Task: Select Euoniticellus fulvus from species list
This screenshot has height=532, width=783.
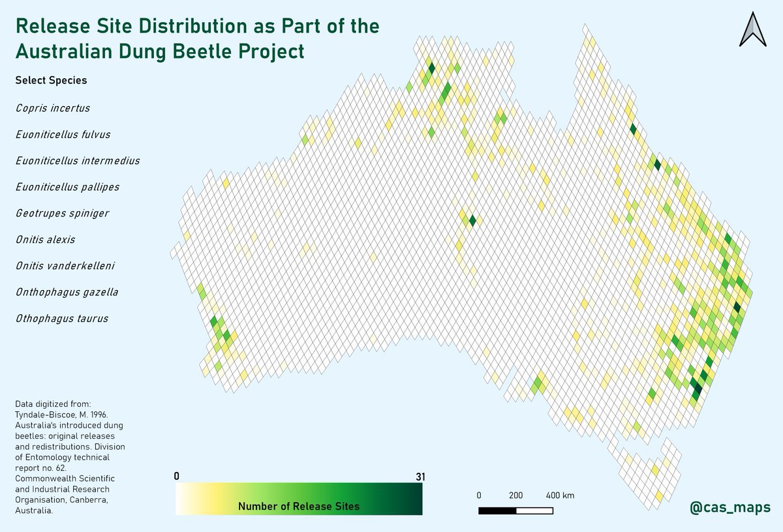Action: pyautogui.click(x=63, y=134)
